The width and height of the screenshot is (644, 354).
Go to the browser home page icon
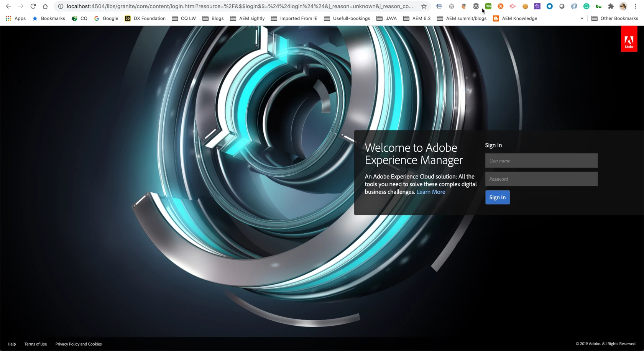point(45,6)
